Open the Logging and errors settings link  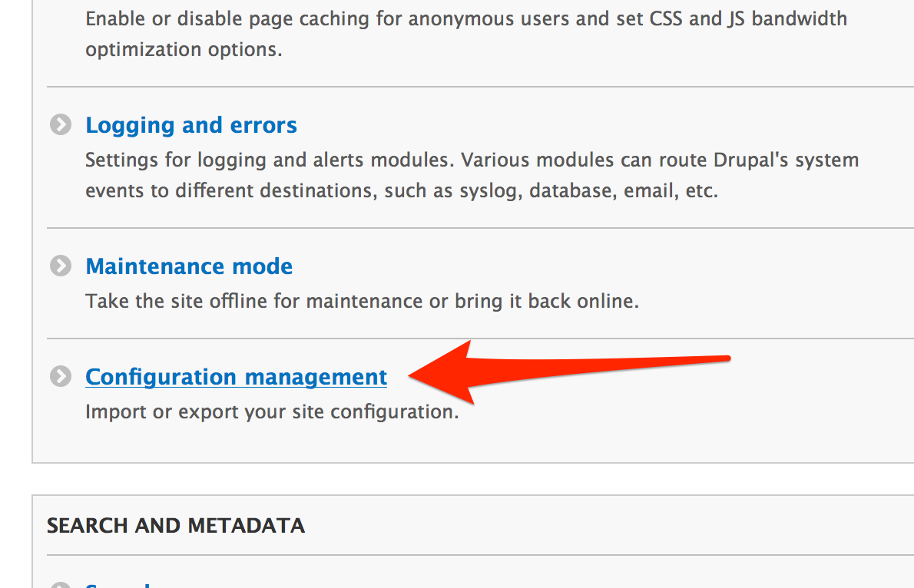pos(191,125)
